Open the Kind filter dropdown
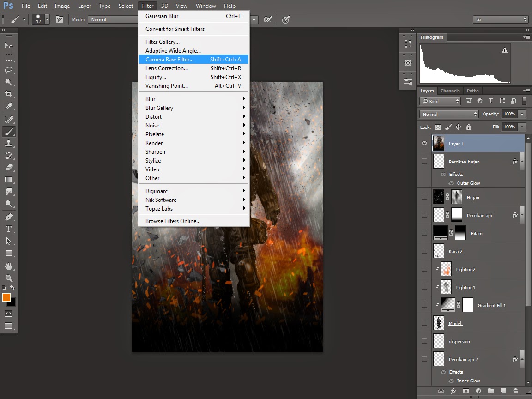Viewport: 532px width, 399px height. click(440, 101)
